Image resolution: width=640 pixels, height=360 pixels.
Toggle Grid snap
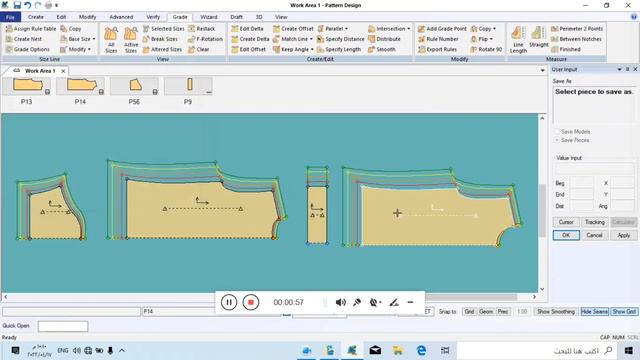(469, 311)
